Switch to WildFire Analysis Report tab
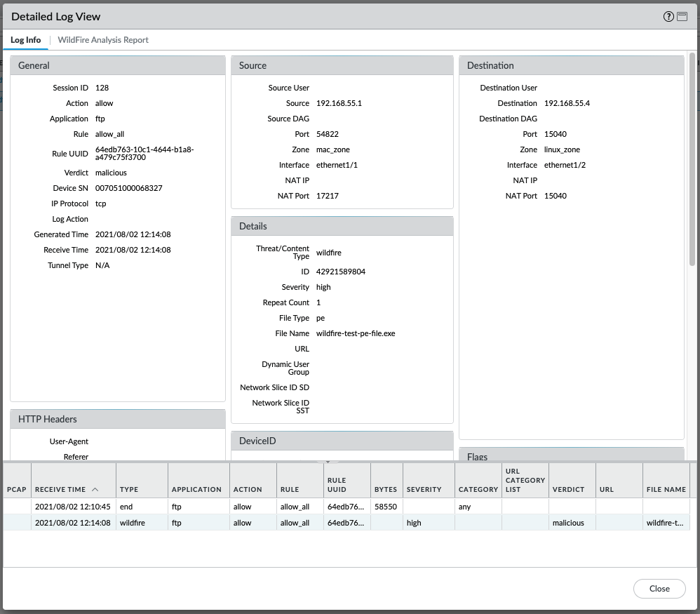700x614 pixels. pyautogui.click(x=103, y=40)
